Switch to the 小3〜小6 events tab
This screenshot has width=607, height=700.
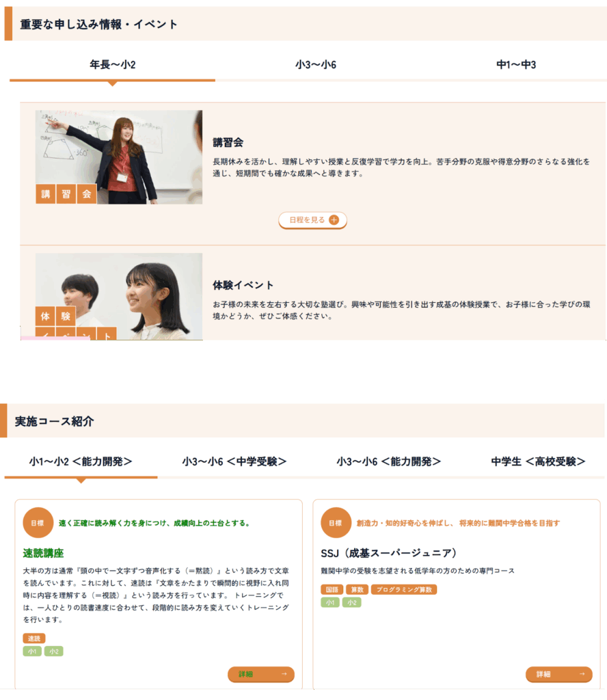click(316, 65)
